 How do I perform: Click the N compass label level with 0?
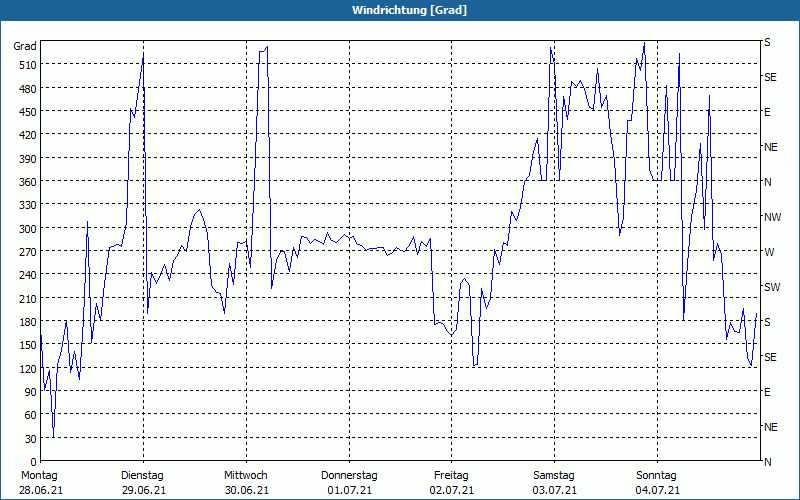point(768,462)
